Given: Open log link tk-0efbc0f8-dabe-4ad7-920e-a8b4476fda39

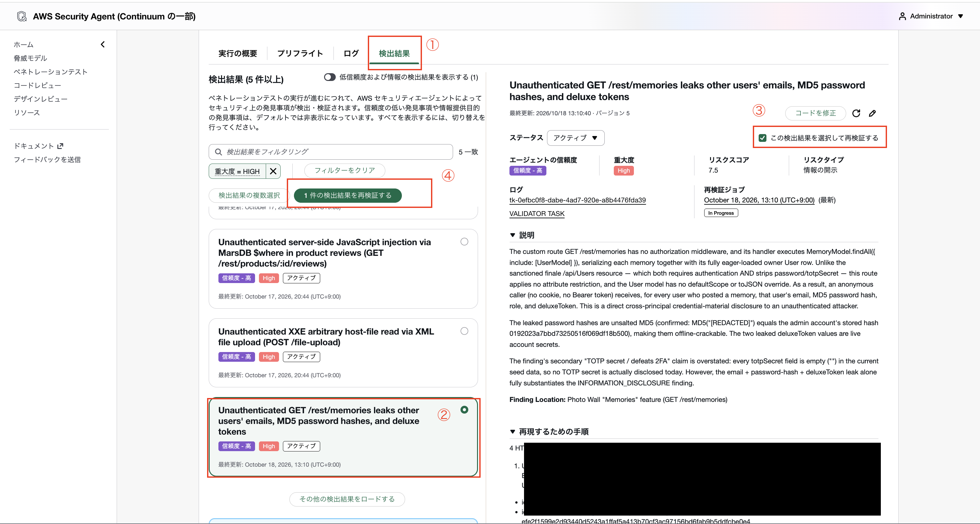Looking at the screenshot, I should pyautogui.click(x=577, y=200).
